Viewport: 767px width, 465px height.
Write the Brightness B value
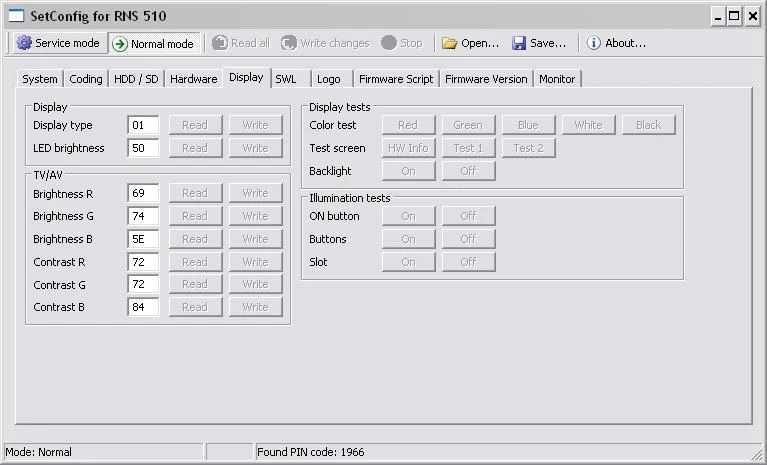[255, 239]
